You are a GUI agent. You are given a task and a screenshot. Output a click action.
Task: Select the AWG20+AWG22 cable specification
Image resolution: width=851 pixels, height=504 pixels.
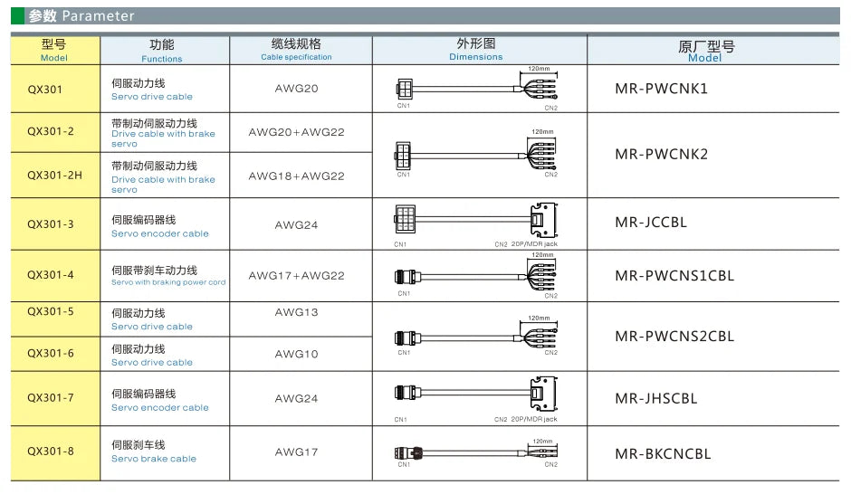[x=296, y=132]
